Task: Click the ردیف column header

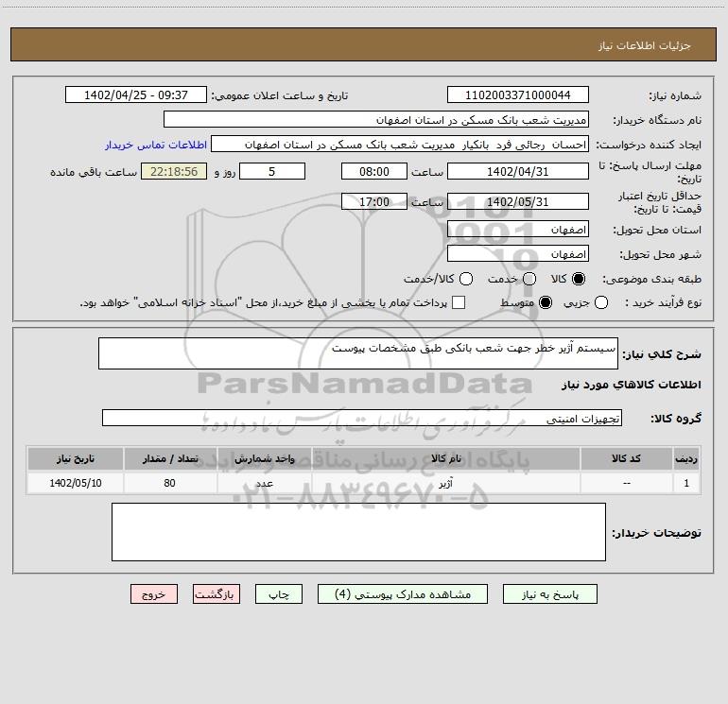Action: [686, 458]
